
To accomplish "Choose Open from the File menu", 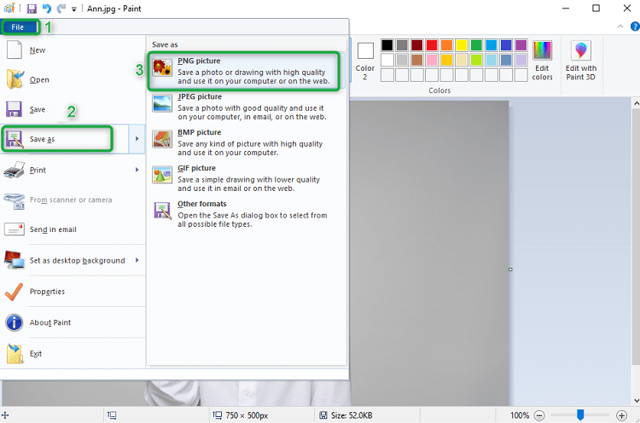I will tap(73, 80).
